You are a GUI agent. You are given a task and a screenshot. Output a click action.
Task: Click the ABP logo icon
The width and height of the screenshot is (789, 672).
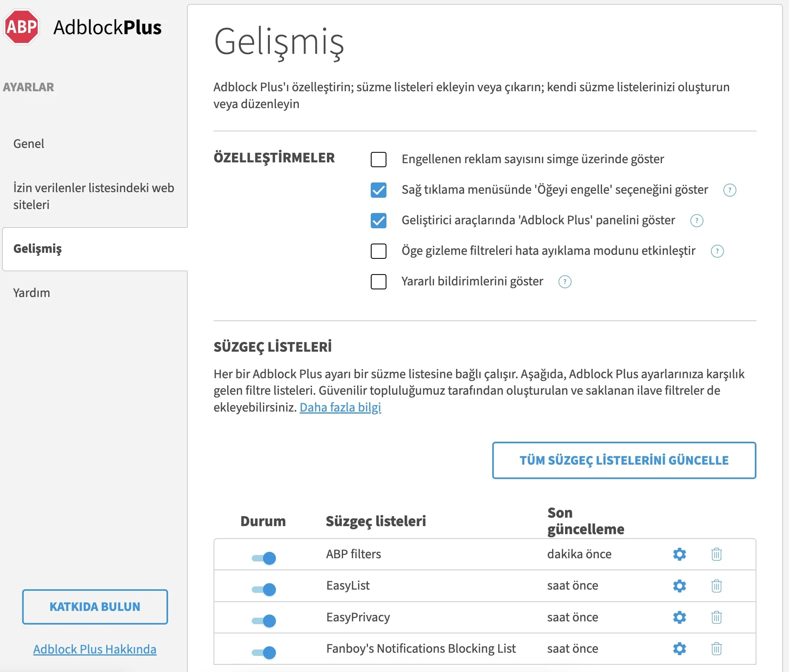click(22, 27)
